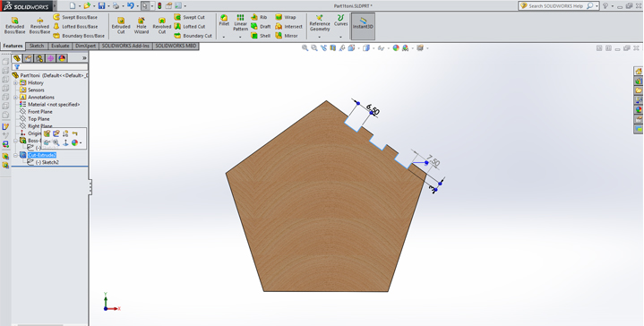Edit appearance from context toolbar
The image size is (644, 326).
(74, 143)
